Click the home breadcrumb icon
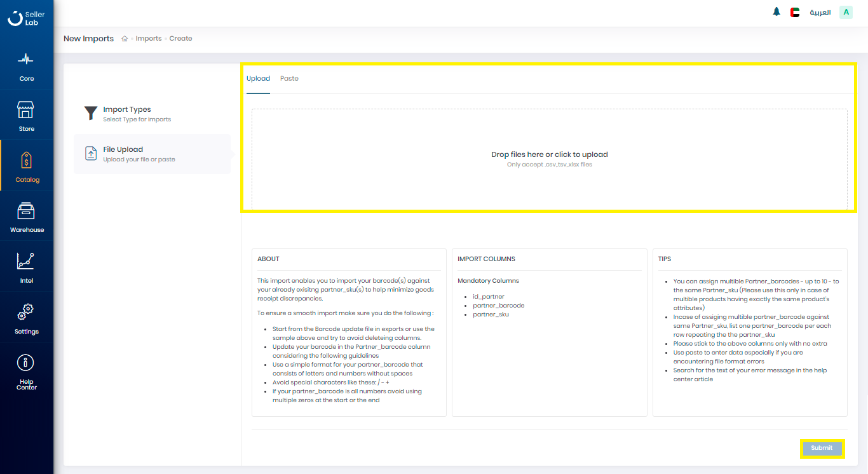Screen dimensions: 868x474 tap(125, 39)
